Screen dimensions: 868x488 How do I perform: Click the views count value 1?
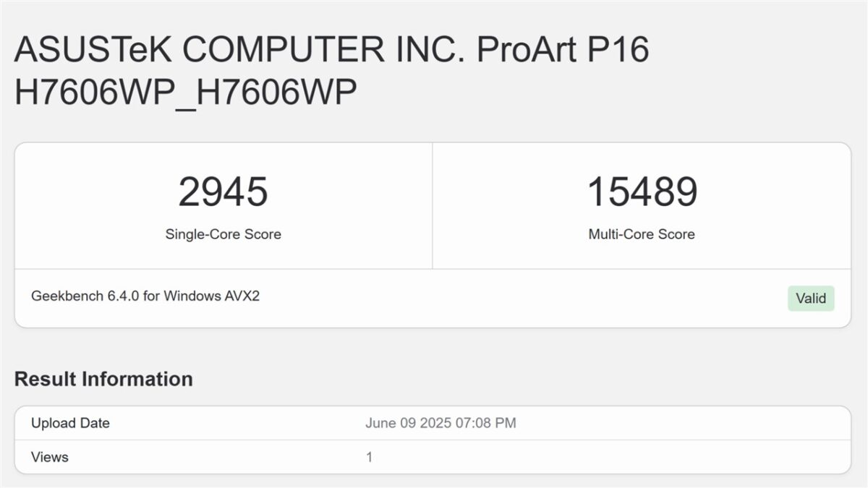coord(369,457)
